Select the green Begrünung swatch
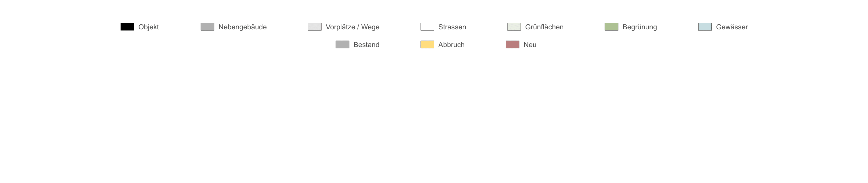Viewport: 868px width, 183px height. (611, 27)
